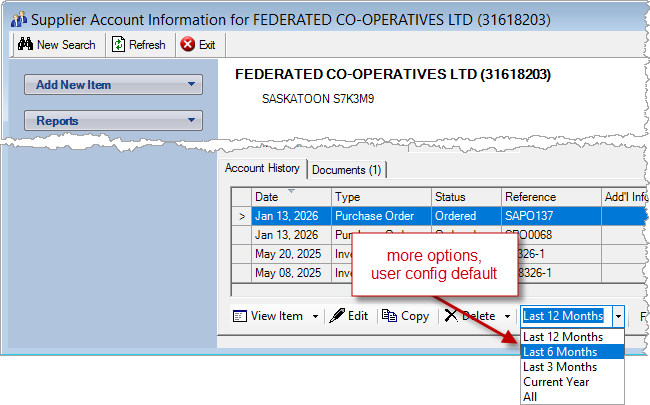This screenshot has height=405, width=650.
Task: Click the Refresh button label
Action: pyautogui.click(x=147, y=44)
